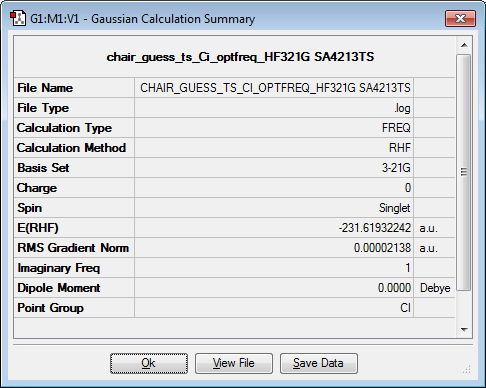Click the RMS Gradient Norm label
Screen dimensions: 486x388
click(x=74, y=248)
